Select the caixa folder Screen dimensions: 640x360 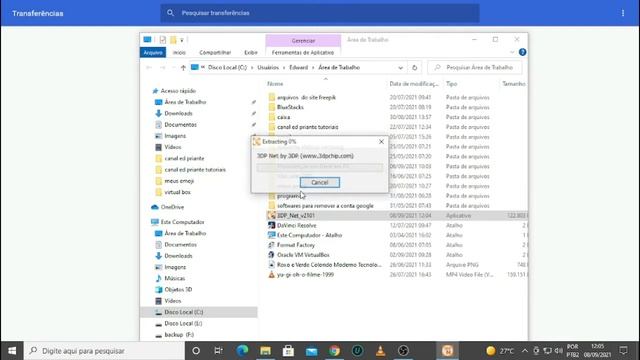click(x=283, y=117)
